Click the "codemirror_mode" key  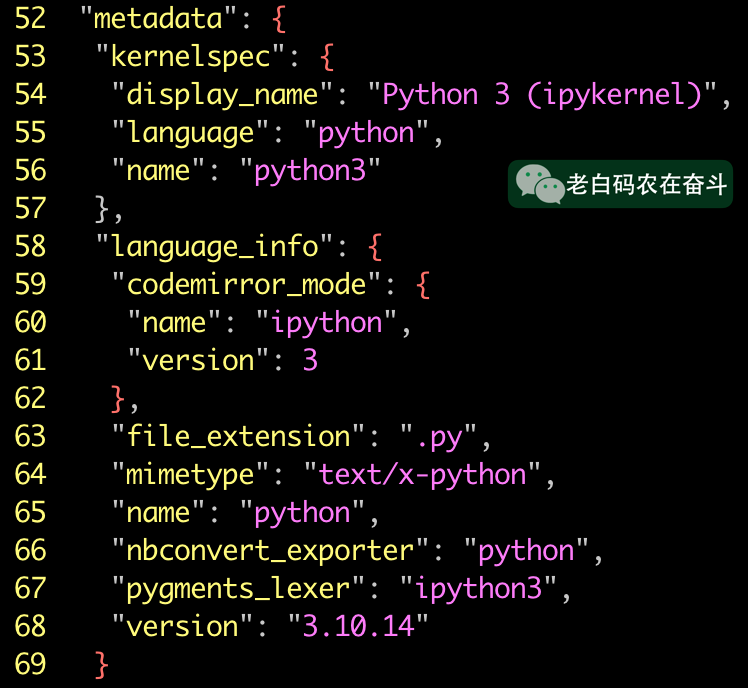click(246, 285)
